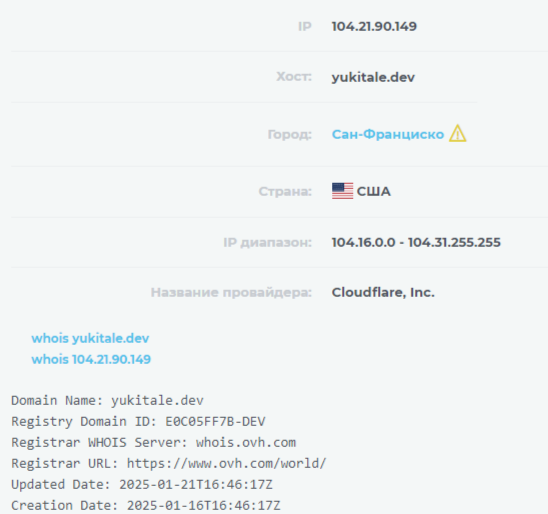The height and width of the screenshot is (514, 548).
Task: Click the yellow warning triangle icon
Action: [x=457, y=133]
